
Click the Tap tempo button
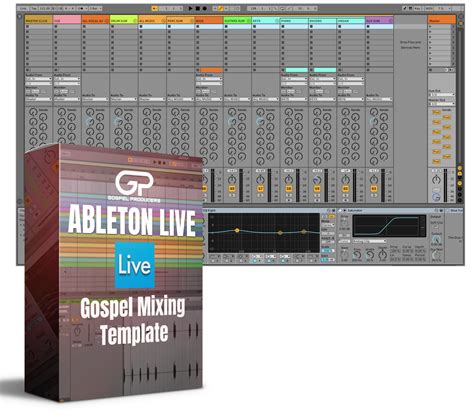34,8
